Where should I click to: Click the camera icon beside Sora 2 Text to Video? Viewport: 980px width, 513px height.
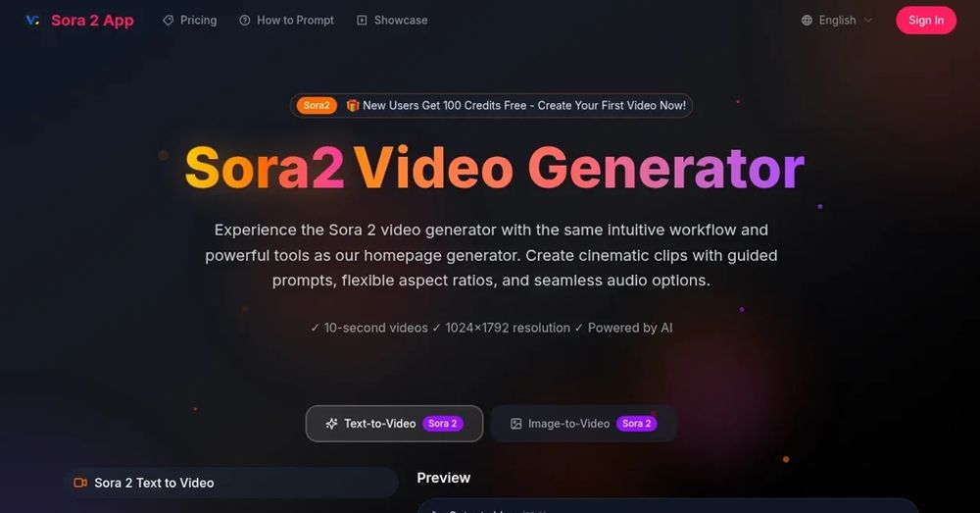coord(80,483)
